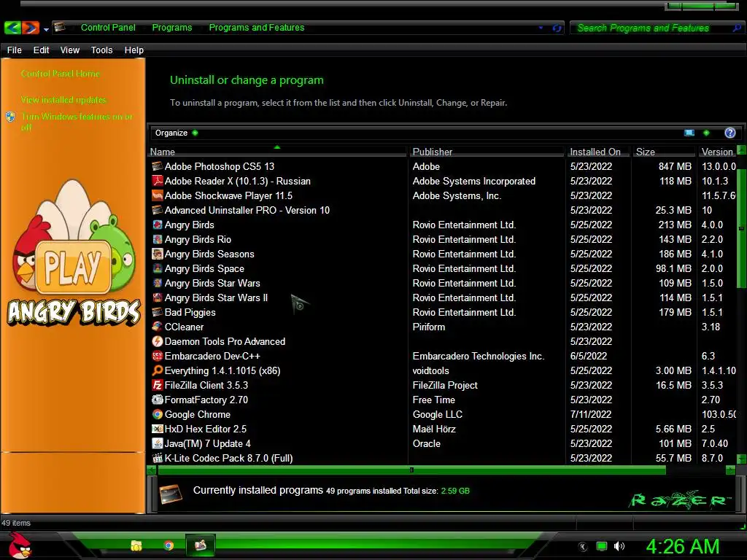Open the Angry Birds start button
This screenshot has width=747, height=560.
click(x=20, y=545)
